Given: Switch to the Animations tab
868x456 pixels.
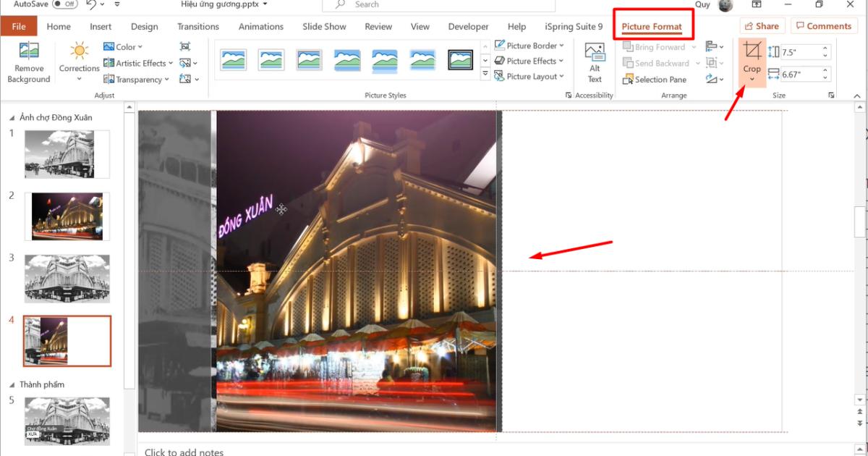Looking at the screenshot, I should (260, 26).
